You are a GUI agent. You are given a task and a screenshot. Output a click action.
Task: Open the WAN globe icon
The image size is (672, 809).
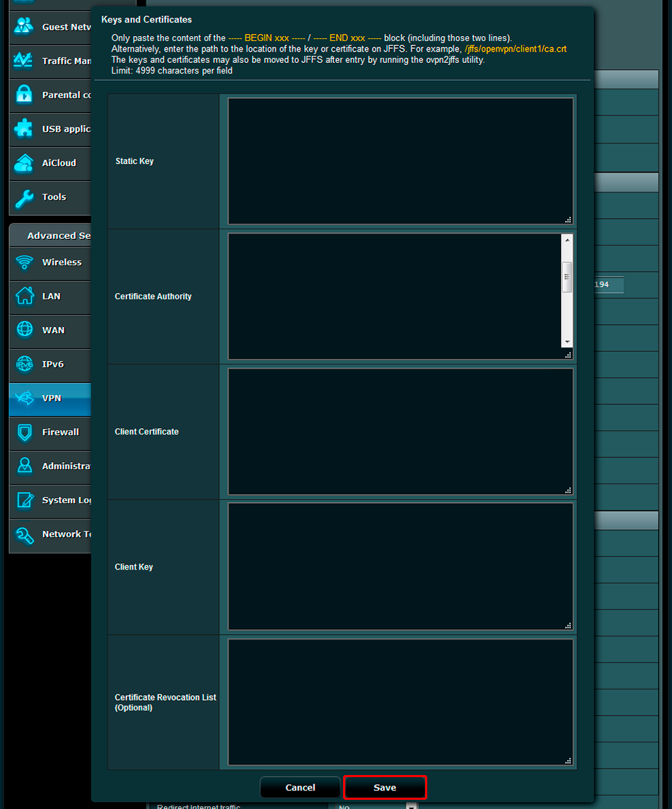click(x=25, y=331)
